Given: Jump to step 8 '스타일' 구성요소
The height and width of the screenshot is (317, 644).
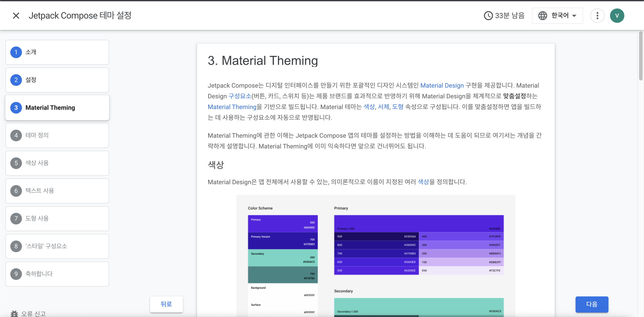Looking at the screenshot, I should (x=57, y=247).
